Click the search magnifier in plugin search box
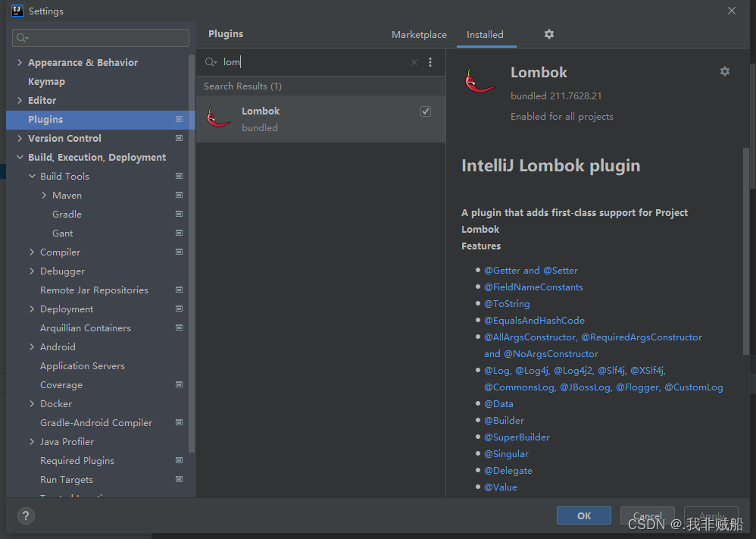 pos(211,61)
